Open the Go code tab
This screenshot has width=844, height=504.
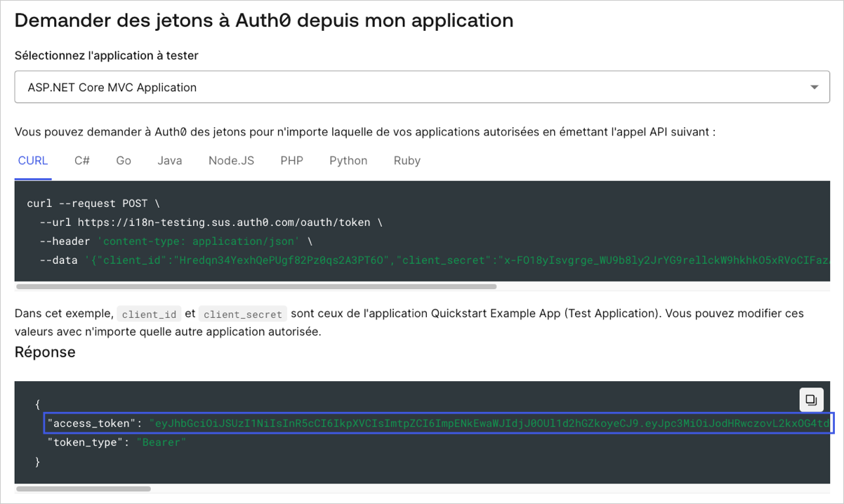[x=124, y=161]
